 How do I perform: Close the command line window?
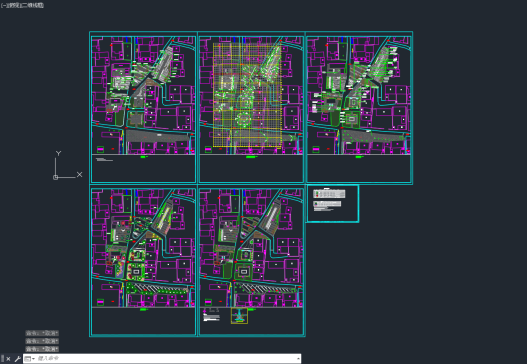pos(8,359)
